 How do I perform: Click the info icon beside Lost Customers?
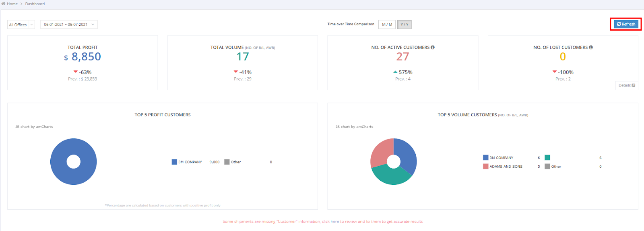591,47
